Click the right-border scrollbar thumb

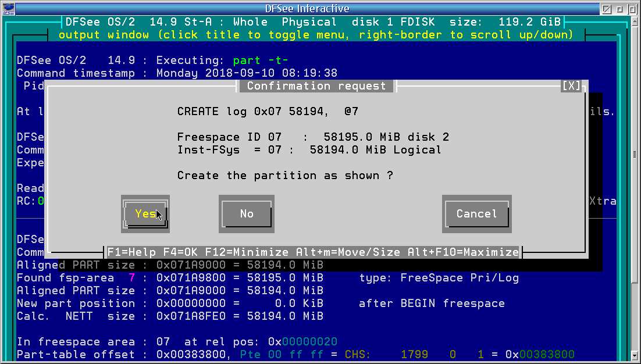tap(635, 154)
